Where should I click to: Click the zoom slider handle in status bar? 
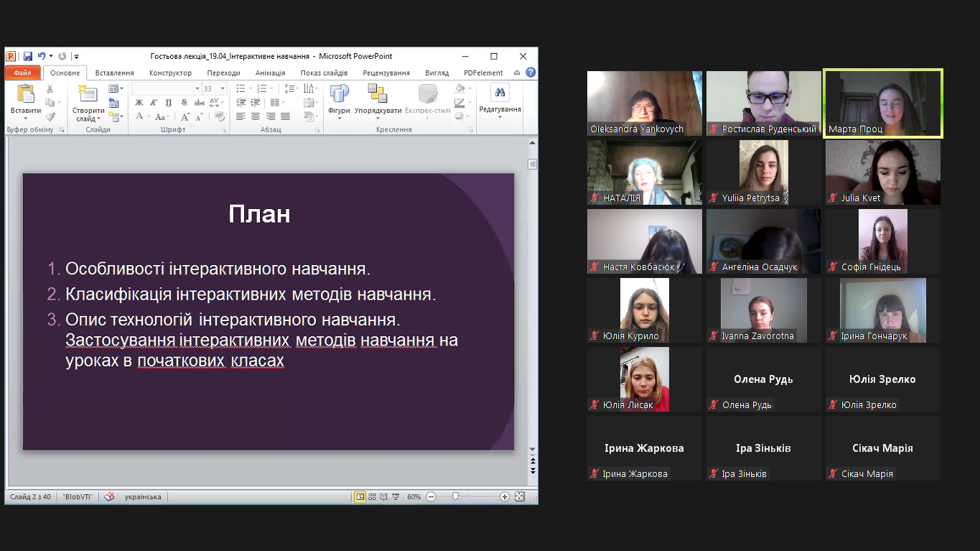(x=455, y=496)
